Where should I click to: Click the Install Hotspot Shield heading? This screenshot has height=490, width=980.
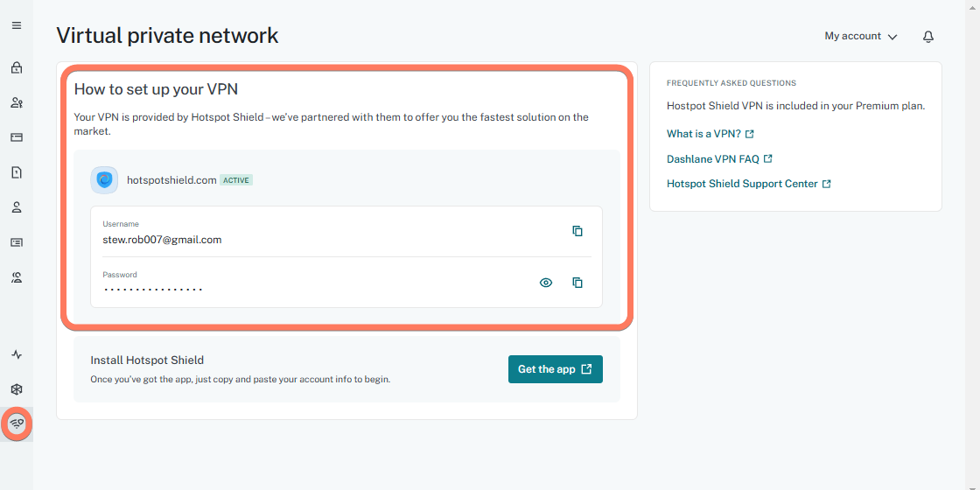[x=148, y=360]
